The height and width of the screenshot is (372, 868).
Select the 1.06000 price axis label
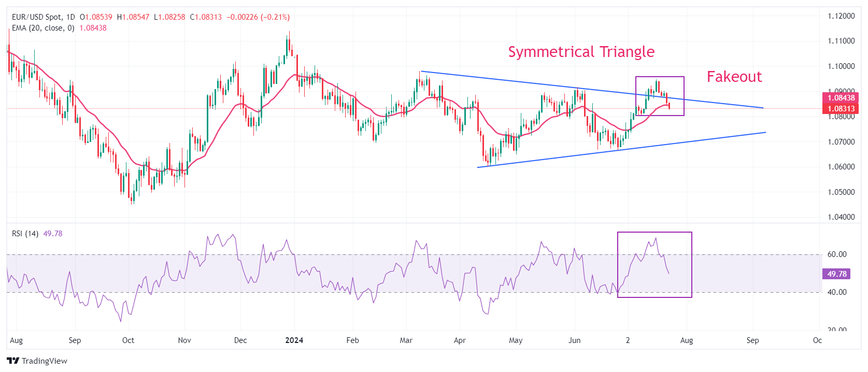(x=841, y=167)
